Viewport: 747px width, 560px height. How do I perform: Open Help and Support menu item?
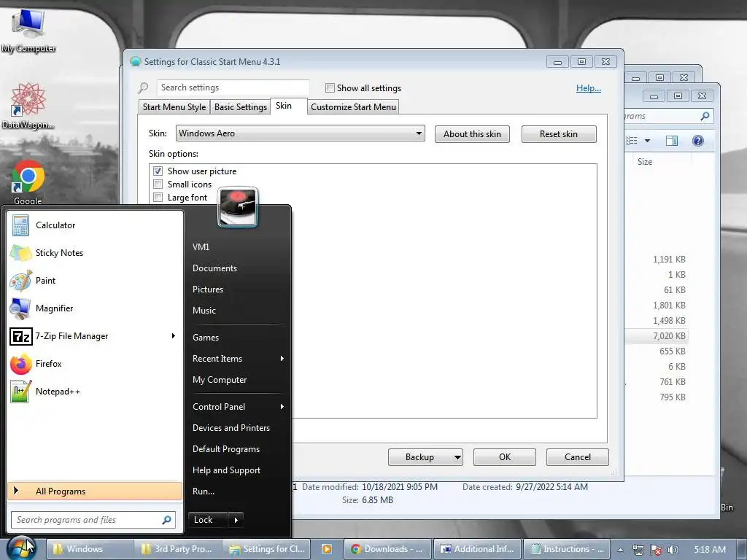tap(226, 470)
